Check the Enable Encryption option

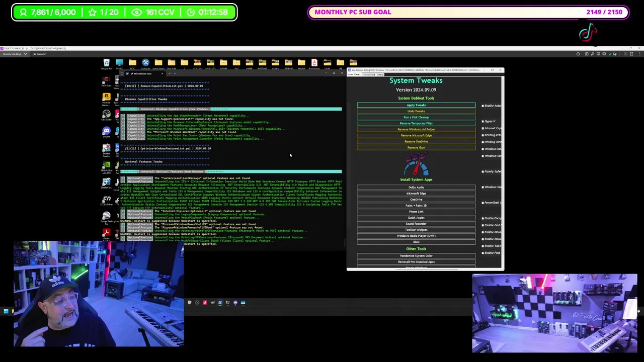pos(483,218)
